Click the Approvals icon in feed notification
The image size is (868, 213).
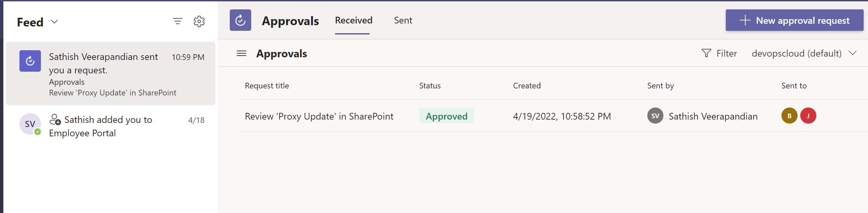pyautogui.click(x=30, y=61)
